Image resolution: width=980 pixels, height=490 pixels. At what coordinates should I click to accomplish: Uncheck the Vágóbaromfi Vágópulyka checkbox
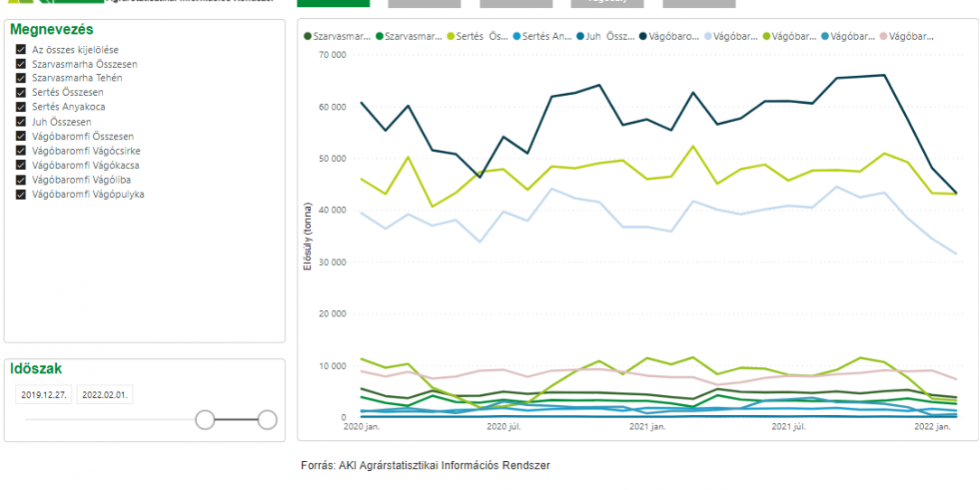click(x=21, y=194)
